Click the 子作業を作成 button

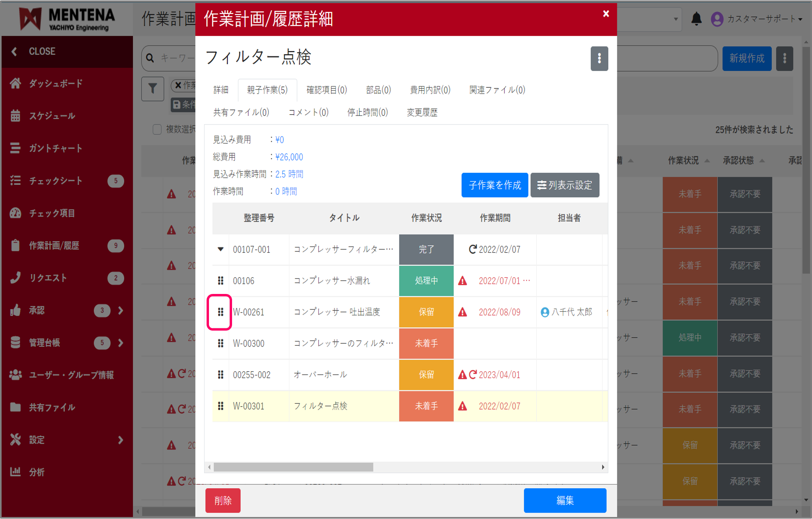point(495,185)
